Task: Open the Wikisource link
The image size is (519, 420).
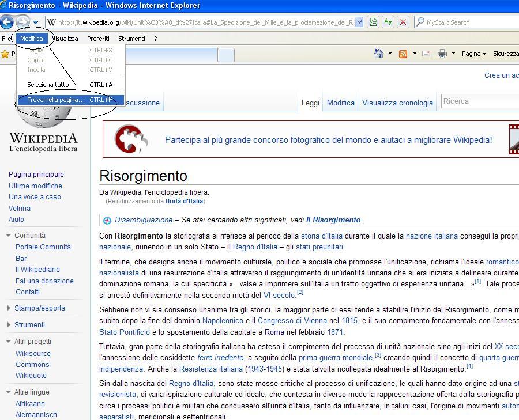Action: [x=33, y=354]
